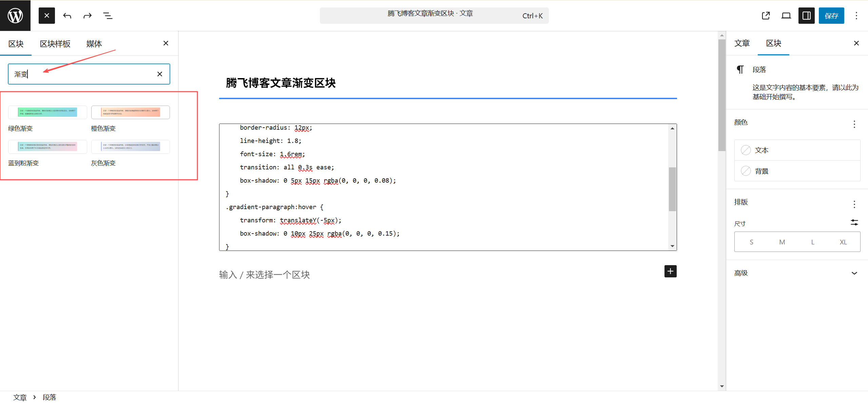Image resolution: width=868 pixels, height=403 pixels.
Task: Click the redo arrow icon
Action: pyautogui.click(x=88, y=16)
